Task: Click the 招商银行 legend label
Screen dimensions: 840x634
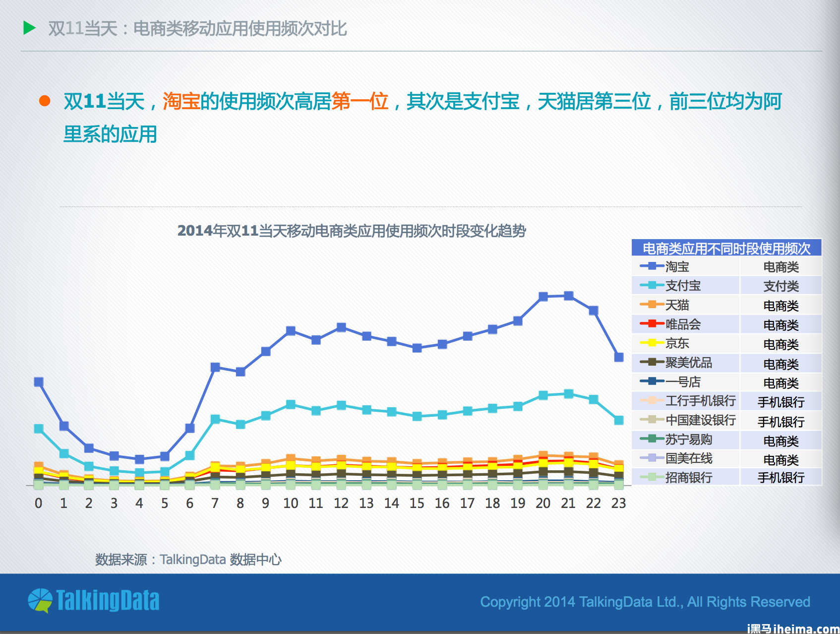Action: coord(689,478)
